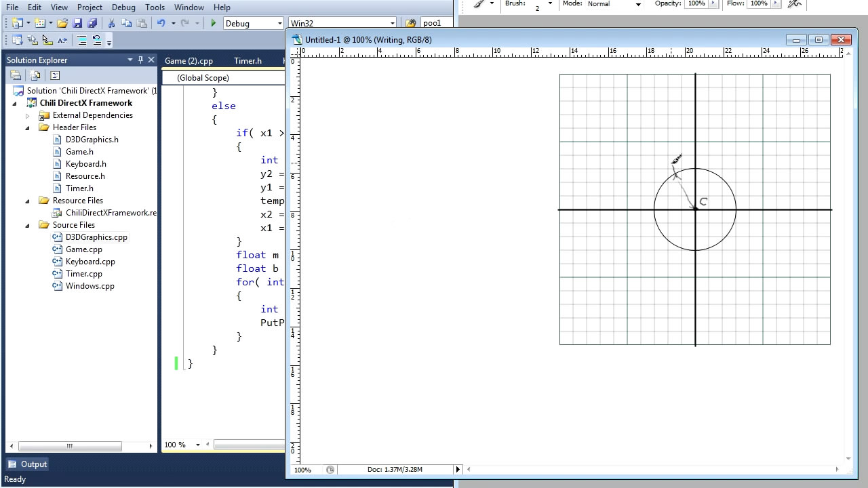Select ChiliDirectXFramework resource file
This screenshot has width=868, height=488.
click(x=111, y=213)
